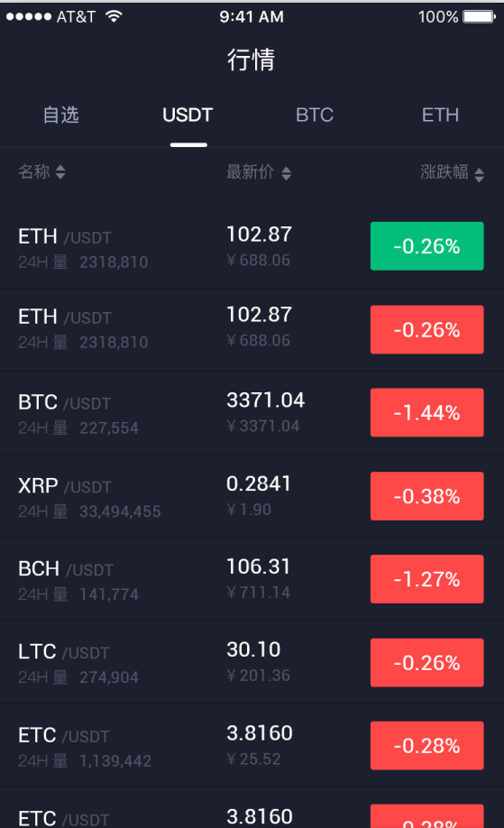Screen dimensions: 504x828
Task: Tap the -1.27% change badge for BCH
Action: (x=427, y=579)
